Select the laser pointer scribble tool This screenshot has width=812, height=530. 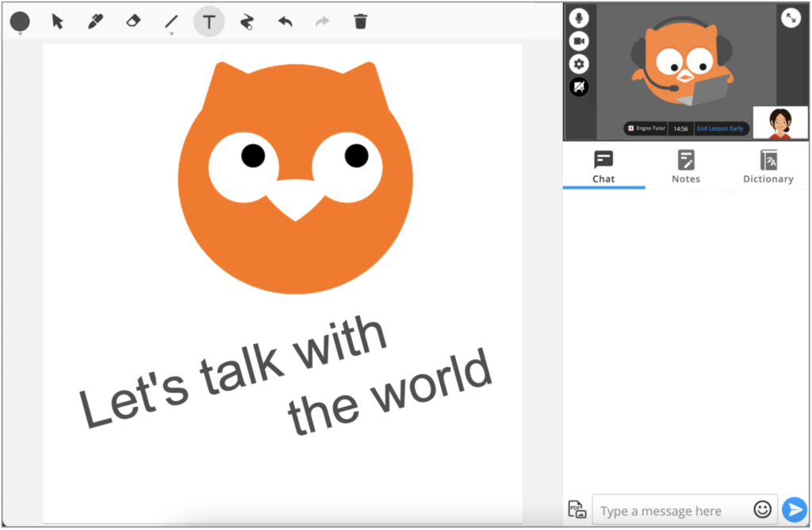click(247, 21)
